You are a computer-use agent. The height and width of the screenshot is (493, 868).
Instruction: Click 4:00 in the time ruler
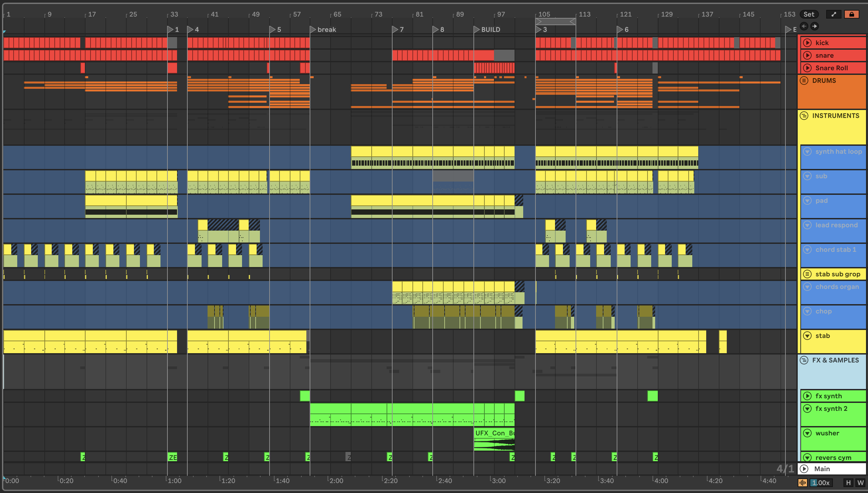click(x=661, y=480)
